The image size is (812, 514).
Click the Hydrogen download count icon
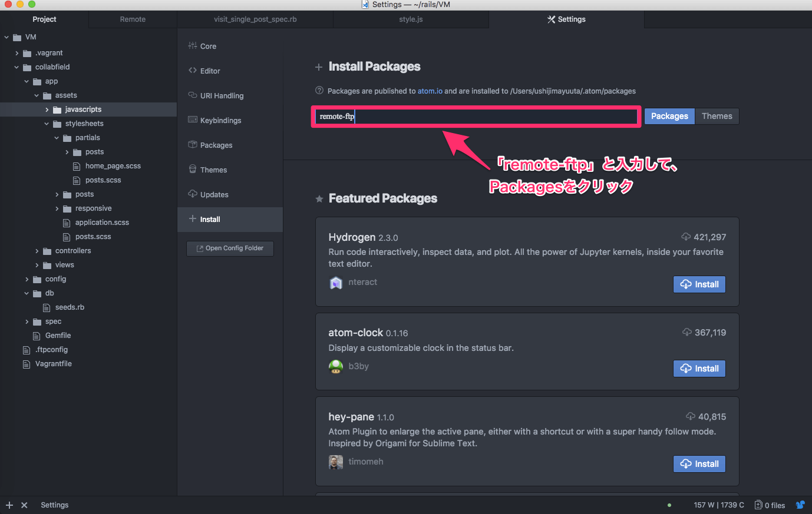point(686,237)
